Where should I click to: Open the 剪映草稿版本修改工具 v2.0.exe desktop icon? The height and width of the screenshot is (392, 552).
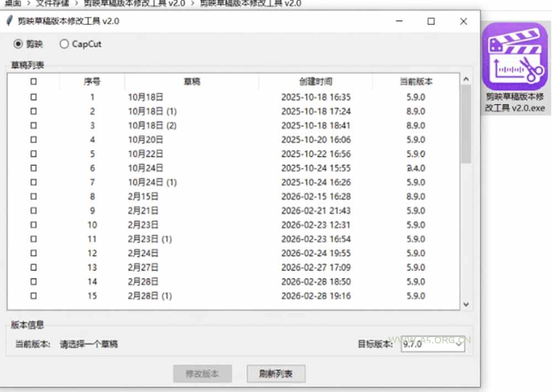[x=515, y=67]
